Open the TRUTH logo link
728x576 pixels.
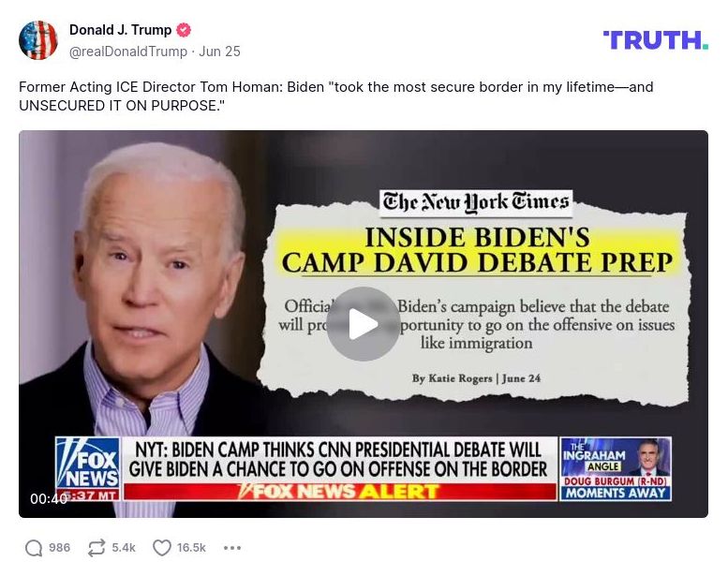point(656,40)
